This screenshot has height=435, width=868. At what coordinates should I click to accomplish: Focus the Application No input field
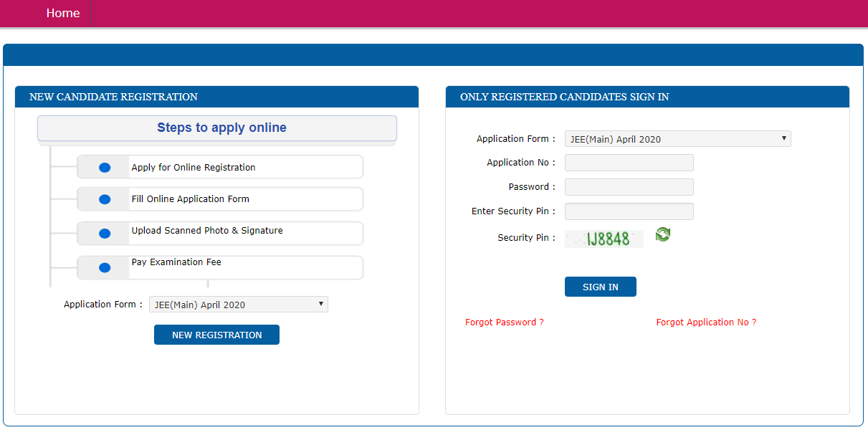629,163
